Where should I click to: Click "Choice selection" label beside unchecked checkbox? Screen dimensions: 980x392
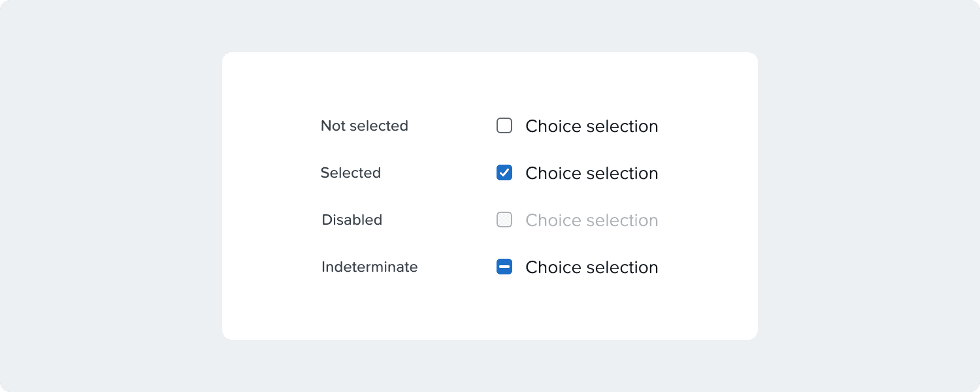pos(591,126)
